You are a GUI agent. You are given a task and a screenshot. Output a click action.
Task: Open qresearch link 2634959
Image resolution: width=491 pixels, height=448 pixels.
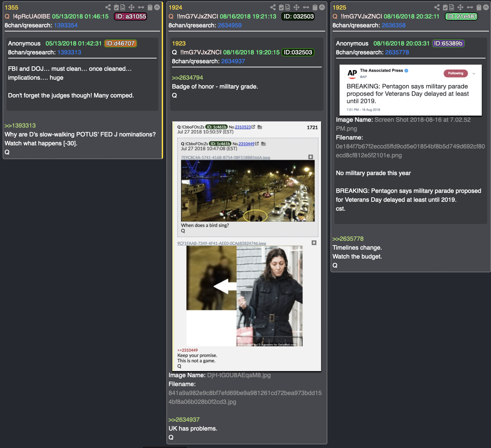point(230,25)
